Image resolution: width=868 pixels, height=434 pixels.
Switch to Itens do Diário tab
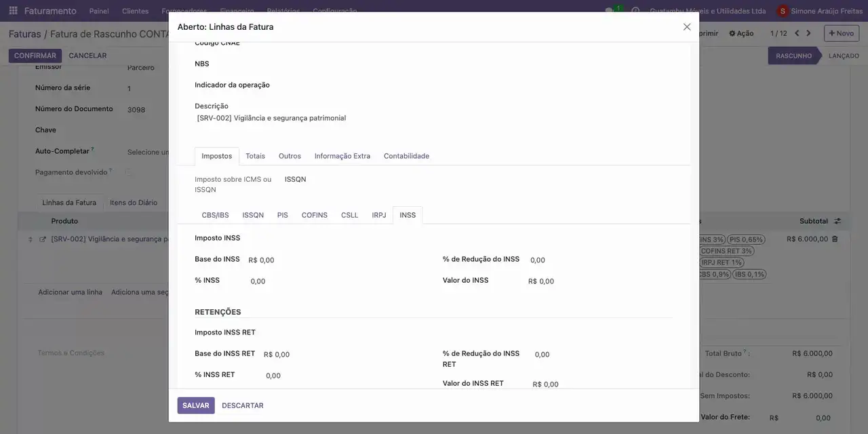(x=134, y=203)
